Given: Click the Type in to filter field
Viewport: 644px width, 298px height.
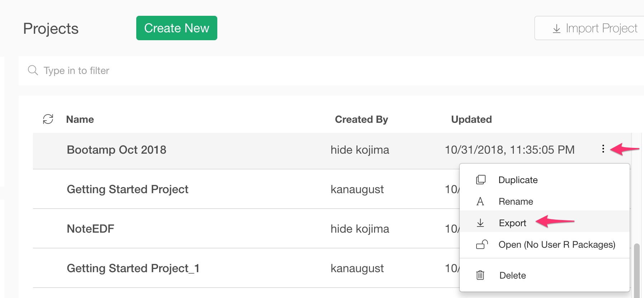Looking at the screenshot, I should tap(331, 70).
